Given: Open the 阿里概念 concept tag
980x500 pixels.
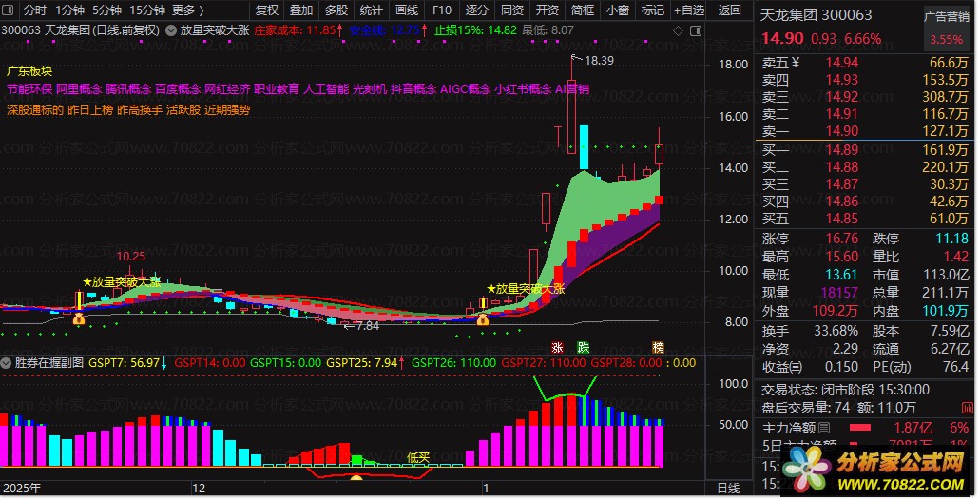Looking at the screenshot, I should pos(79,88).
